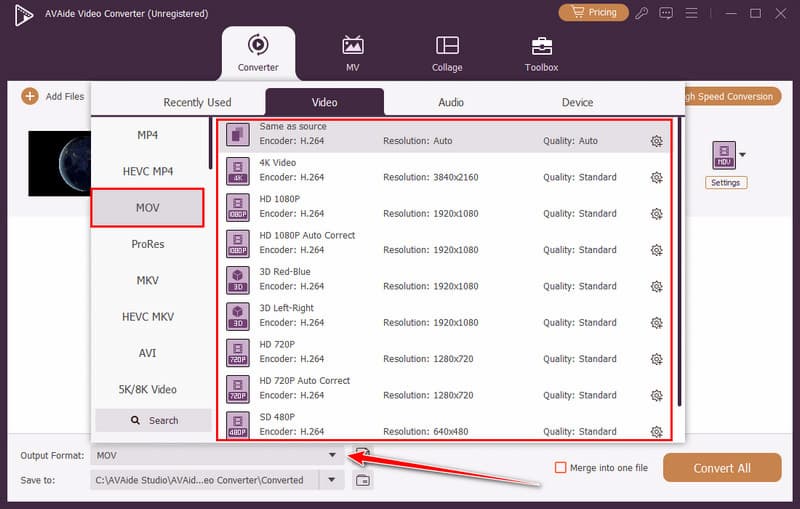800x509 pixels.
Task: Open the Recently Used tab
Action: pos(197,102)
